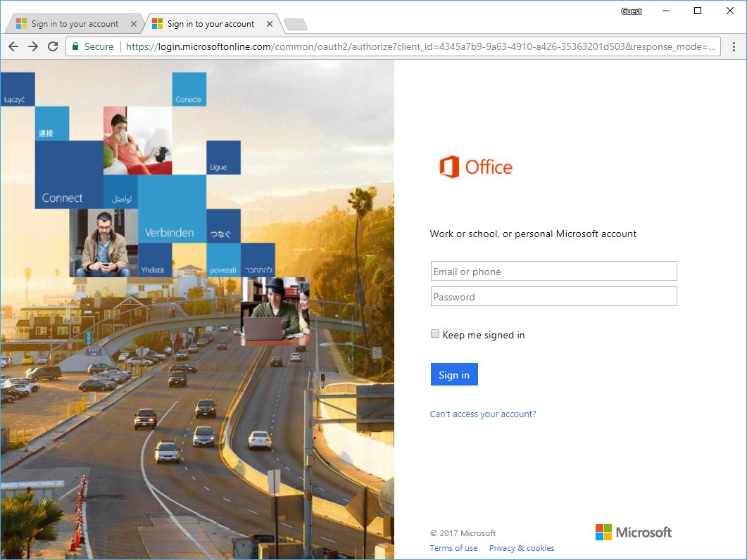Click photo of bearded man with phone
This screenshot has height=560, width=747.
(x=104, y=243)
